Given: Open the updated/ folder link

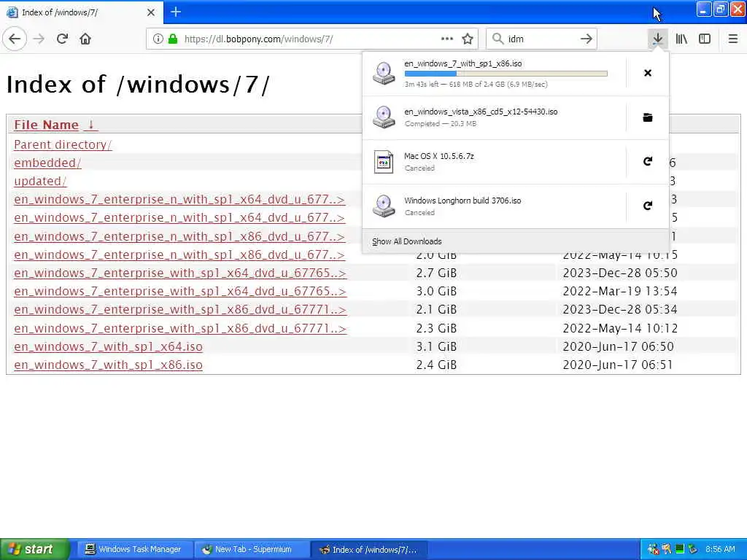Looking at the screenshot, I should (x=40, y=181).
